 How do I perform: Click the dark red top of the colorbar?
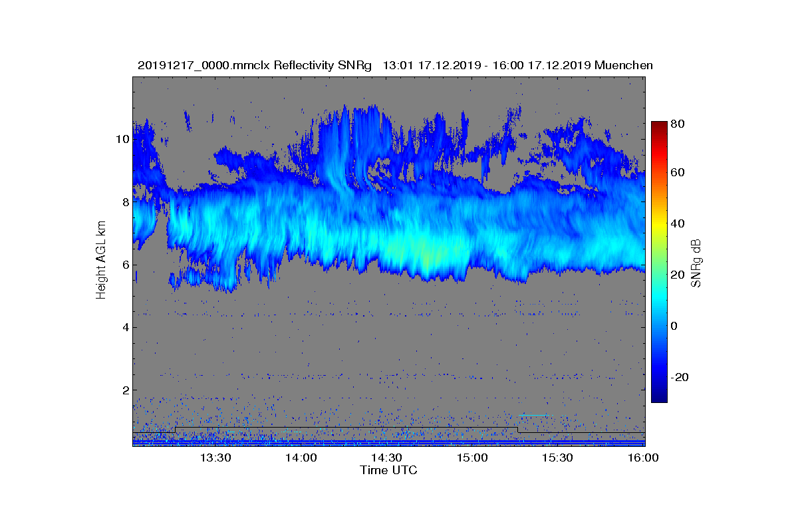pos(659,125)
